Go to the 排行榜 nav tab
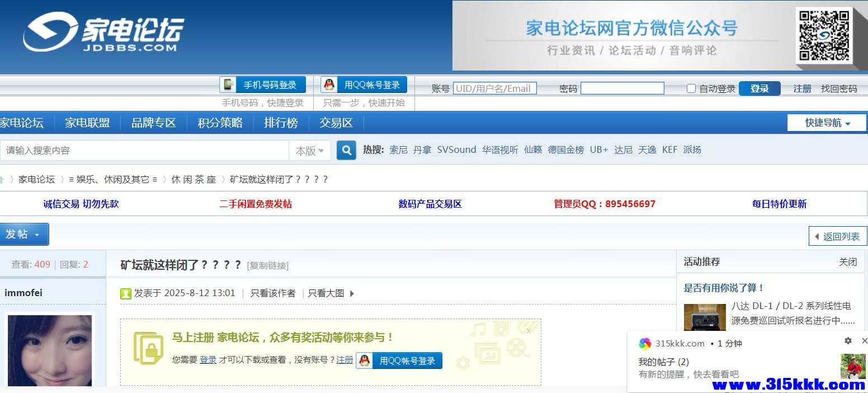Screen dimensions: 868x393 click(281, 123)
